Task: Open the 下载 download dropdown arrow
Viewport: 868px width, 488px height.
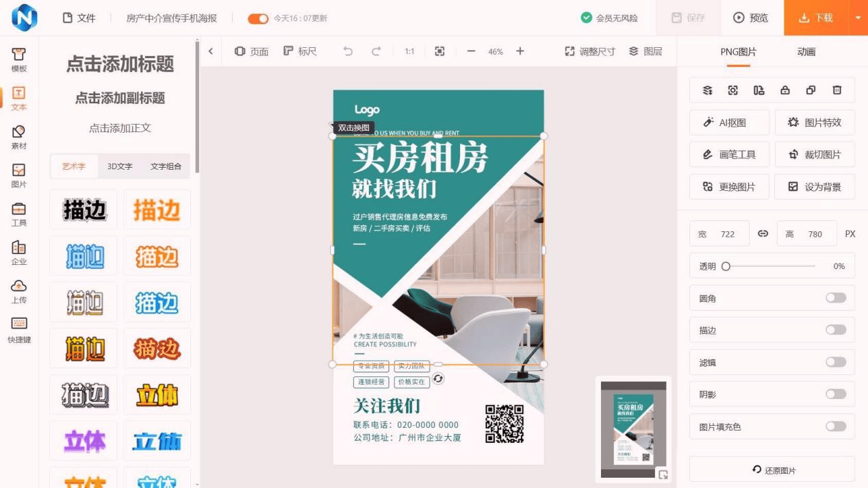Action: click(858, 18)
